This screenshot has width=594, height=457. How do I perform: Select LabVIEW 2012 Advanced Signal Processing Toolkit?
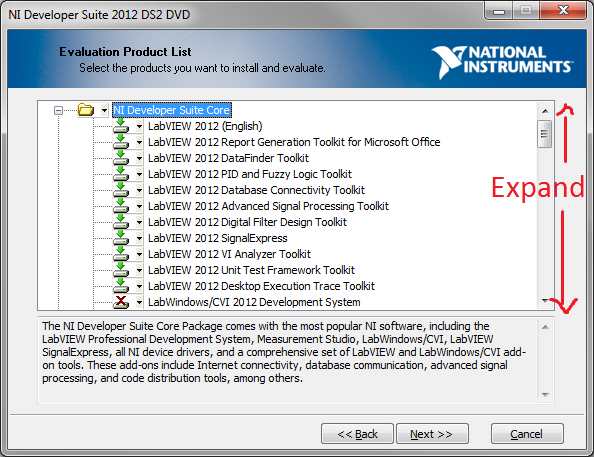(268, 206)
